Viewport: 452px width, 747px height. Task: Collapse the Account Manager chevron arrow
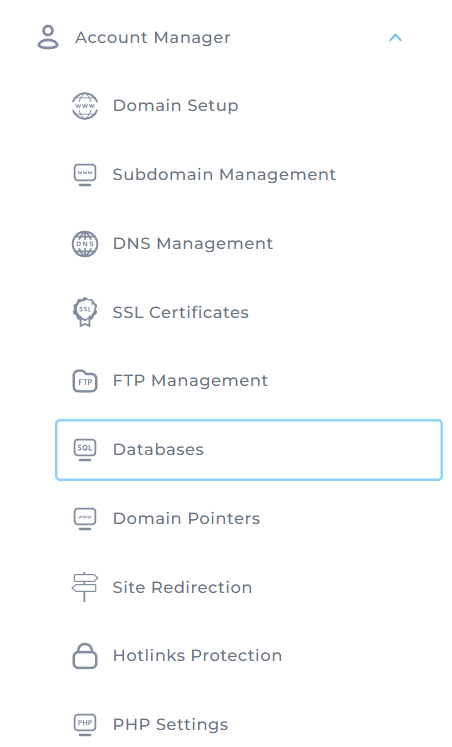pyautogui.click(x=395, y=38)
